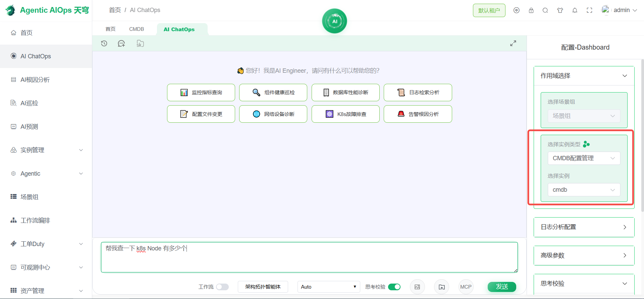Collapse the 作用域选择 section

click(x=584, y=76)
